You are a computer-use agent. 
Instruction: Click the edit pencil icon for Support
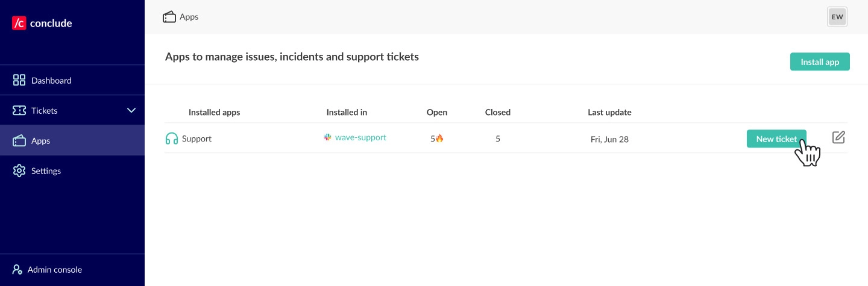[x=838, y=137]
